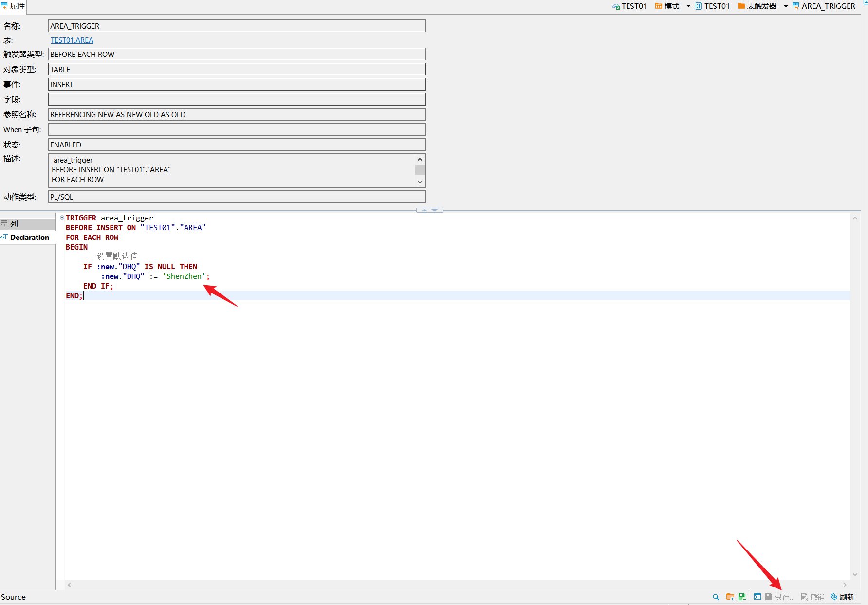Click the code editor scroll-up arrow
This screenshot has width=868, height=605.
(x=855, y=218)
